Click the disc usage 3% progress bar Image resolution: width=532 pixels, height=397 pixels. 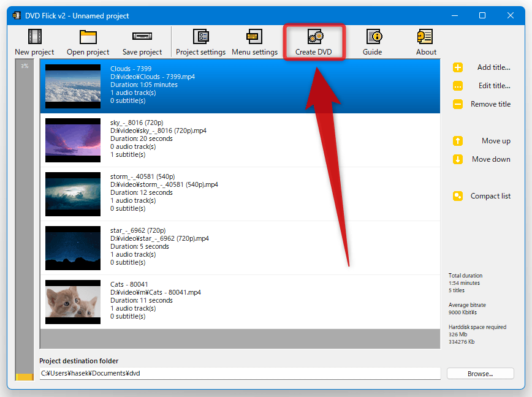coord(25,220)
